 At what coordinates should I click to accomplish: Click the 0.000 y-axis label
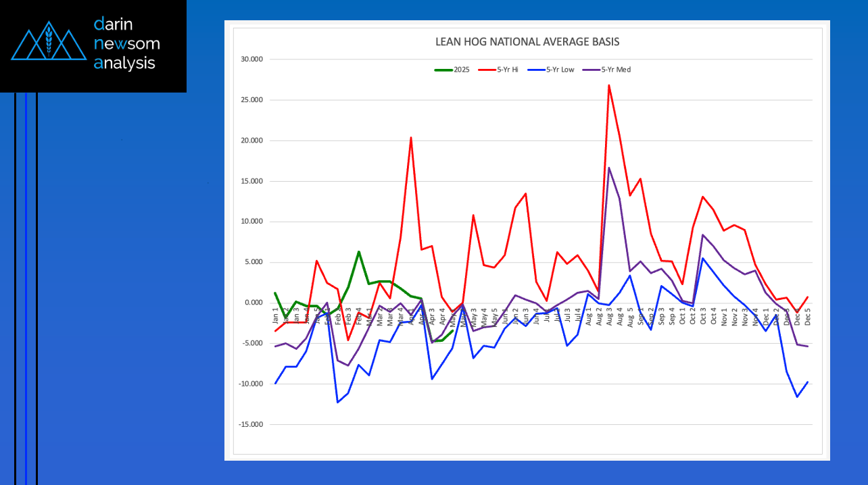point(254,303)
